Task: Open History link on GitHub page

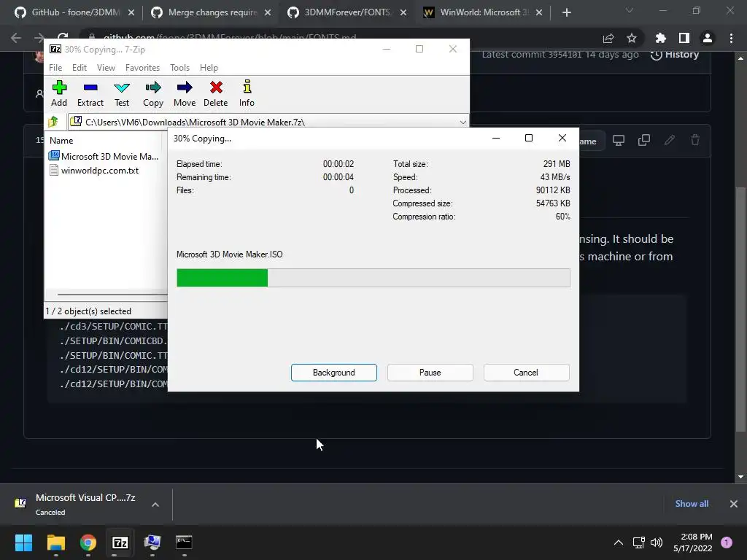Action: [x=675, y=54]
